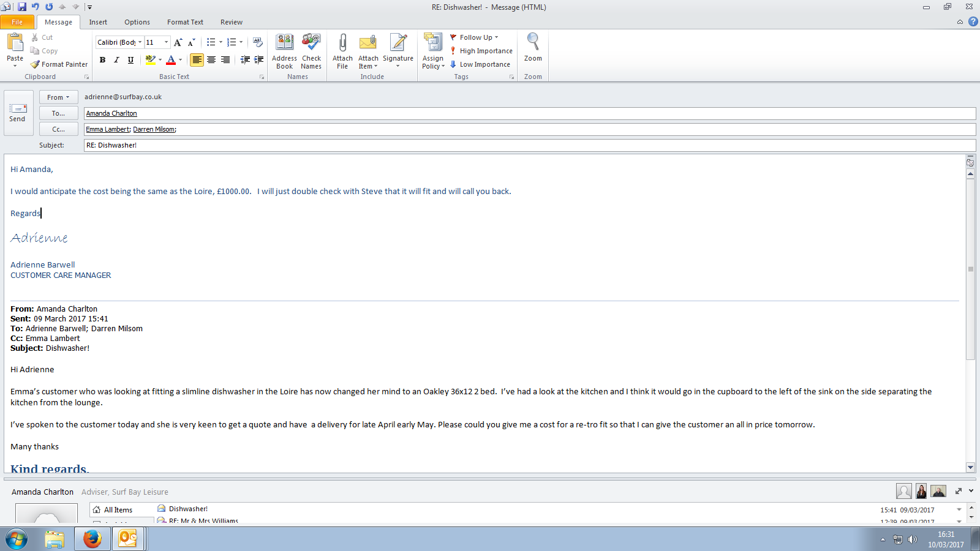The height and width of the screenshot is (551, 980).
Task: Activate the Format Painter tool
Action: [x=59, y=64]
